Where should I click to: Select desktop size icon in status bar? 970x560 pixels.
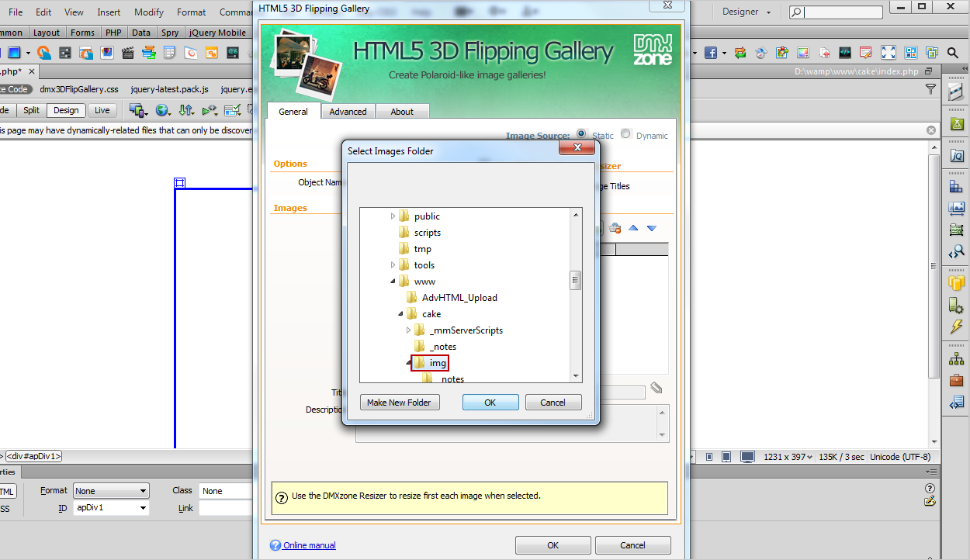[x=747, y=457]
